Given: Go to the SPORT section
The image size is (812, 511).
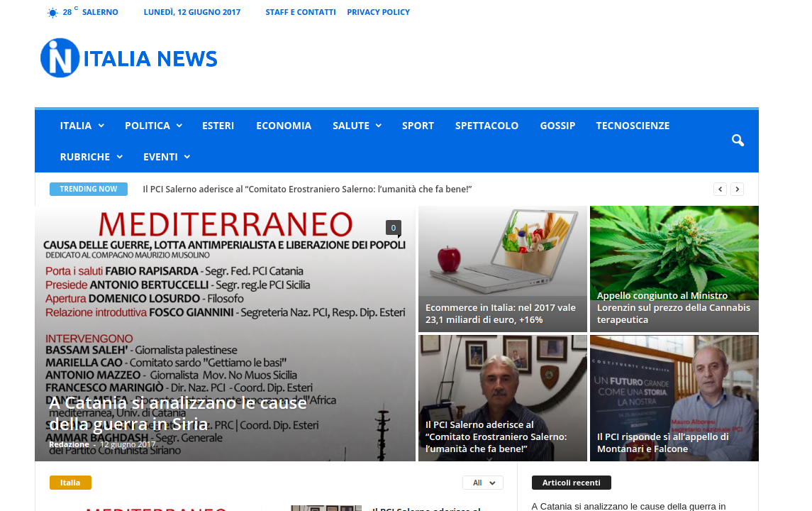Looking at the screenshot, I should [x=418, y=126].
